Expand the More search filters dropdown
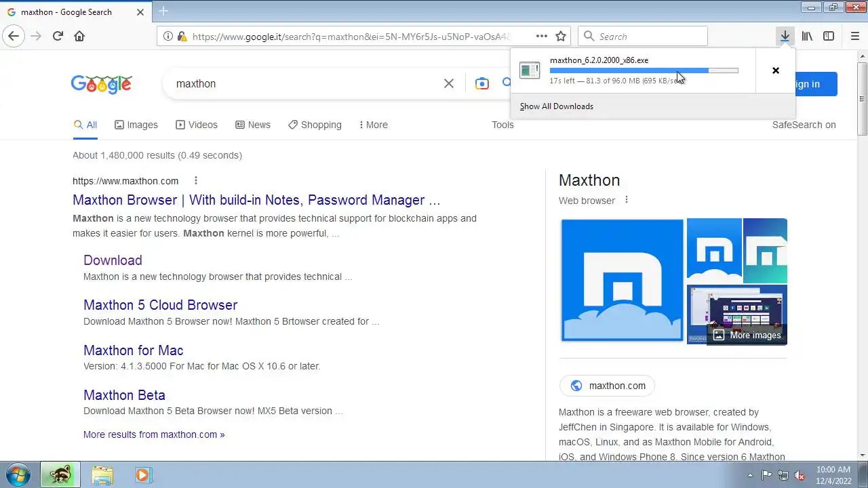The width and height of the screenshot is (868, 488). pos(373,125)
